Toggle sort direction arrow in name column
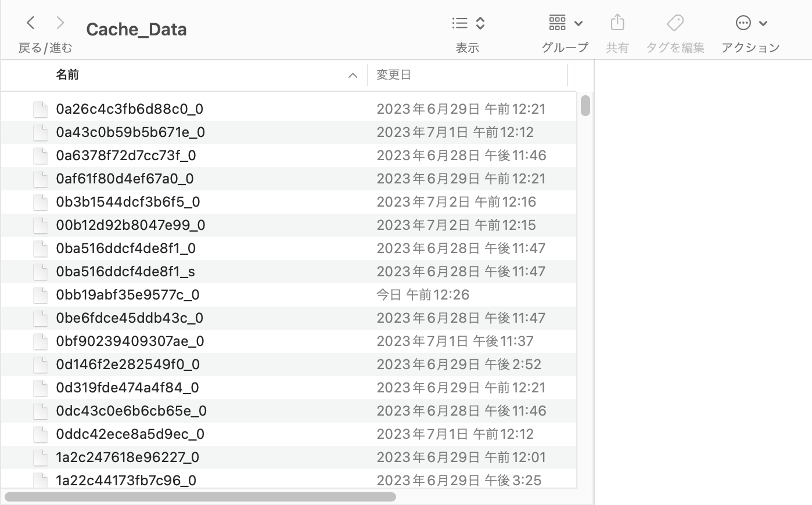Image resolution: width=812 pixels, height=505 pixels. (x=353, y=75)
